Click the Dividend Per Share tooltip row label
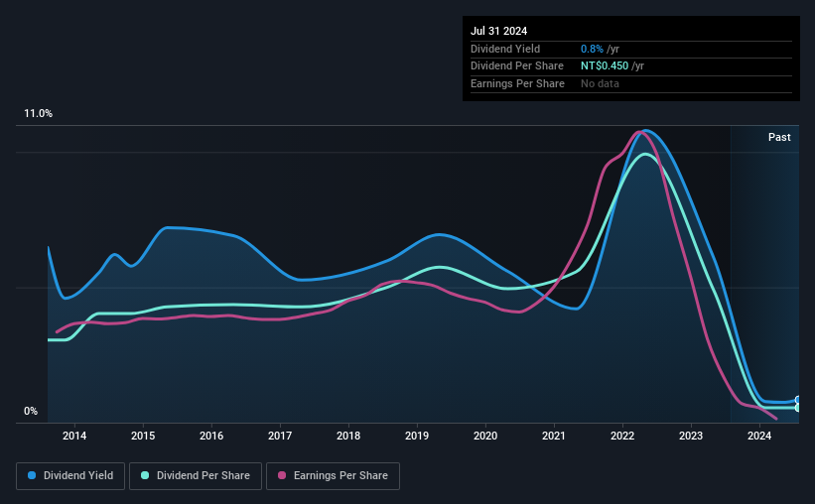815x504 pixels. point(516,66)
